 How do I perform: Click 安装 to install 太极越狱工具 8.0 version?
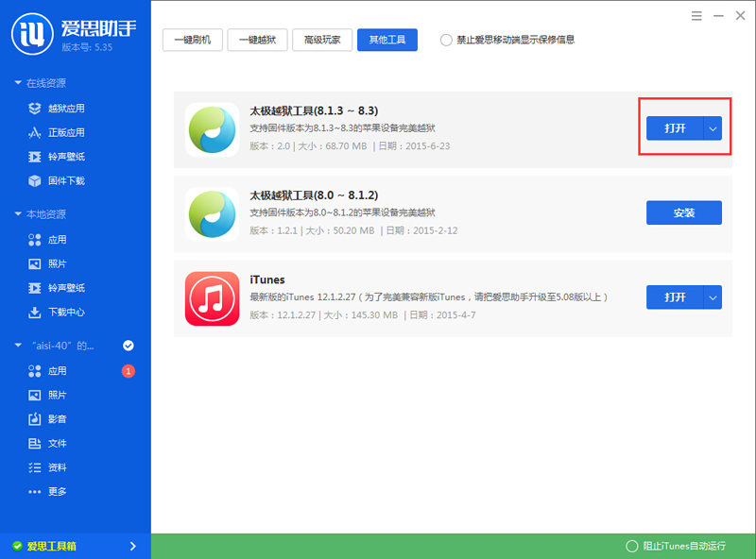pyautogui.click(x=683, y=212)
